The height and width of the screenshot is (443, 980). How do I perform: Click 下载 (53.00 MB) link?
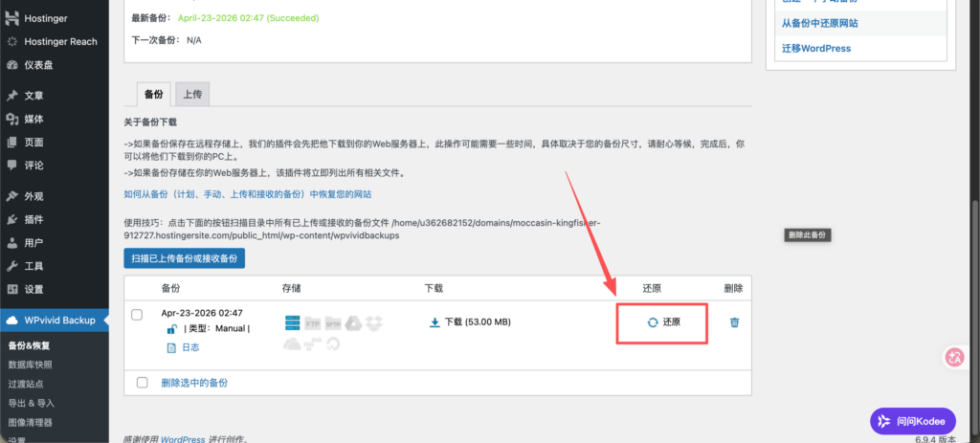click(478, 322)
